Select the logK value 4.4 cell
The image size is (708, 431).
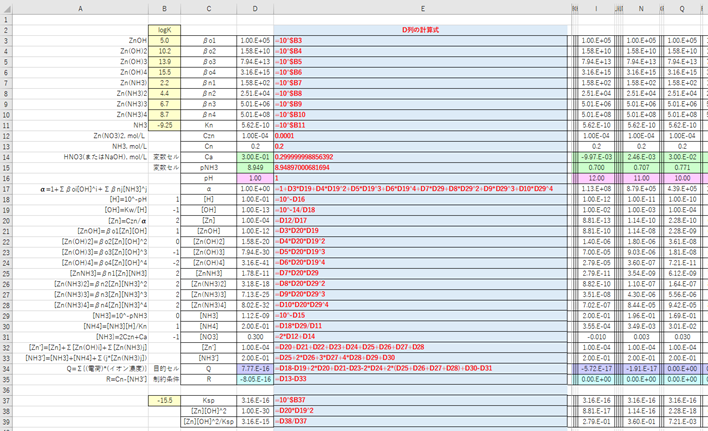tap(164, 93)
